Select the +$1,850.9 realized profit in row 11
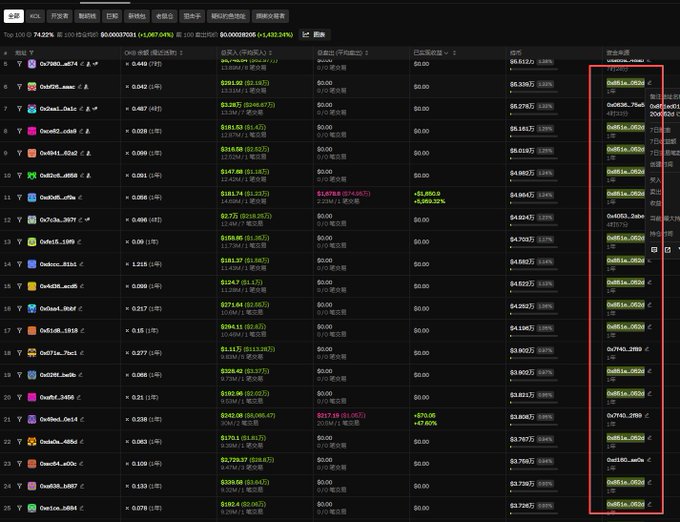680x522 pixels. coord(427,194)
